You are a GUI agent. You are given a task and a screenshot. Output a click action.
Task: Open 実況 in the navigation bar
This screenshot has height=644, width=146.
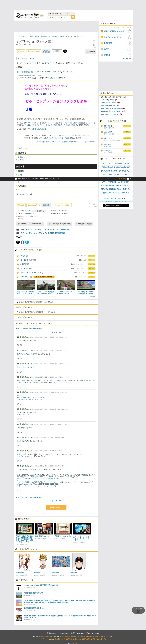(46, 179)
